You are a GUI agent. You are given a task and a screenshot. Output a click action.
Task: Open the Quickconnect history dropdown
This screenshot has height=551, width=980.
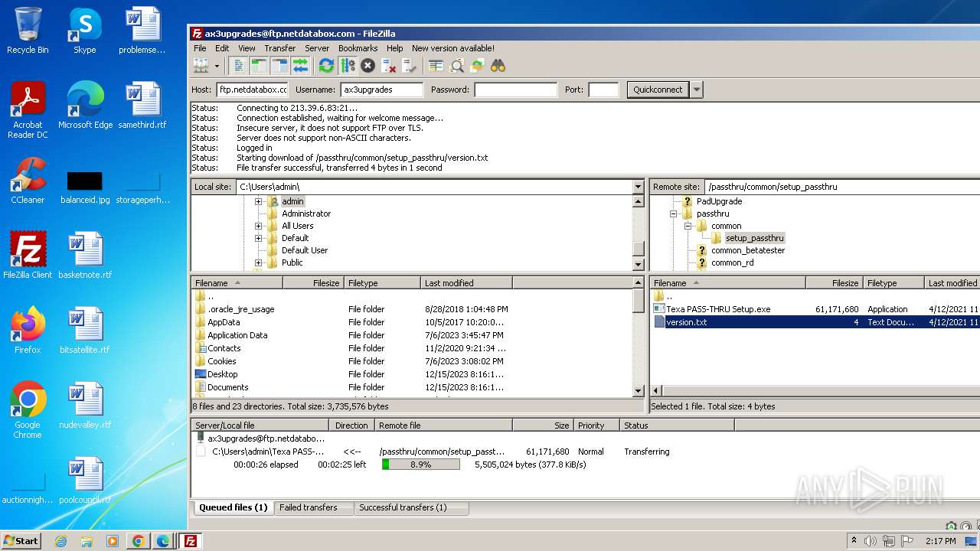point(696,90)
